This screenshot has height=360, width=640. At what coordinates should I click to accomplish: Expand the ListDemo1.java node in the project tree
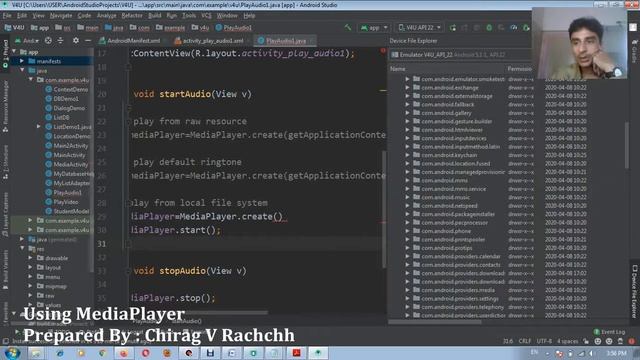39,127
